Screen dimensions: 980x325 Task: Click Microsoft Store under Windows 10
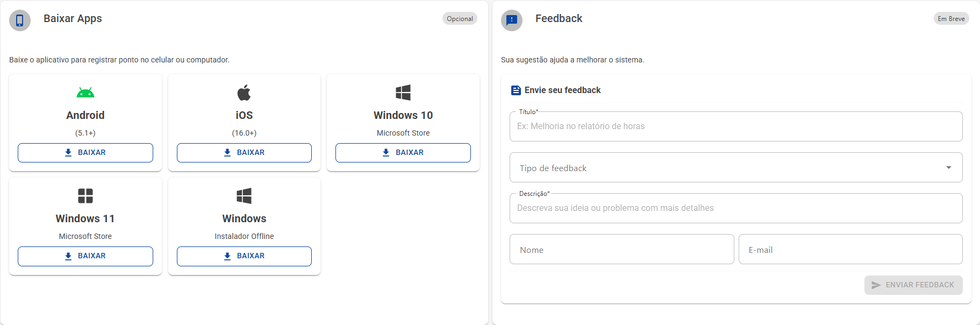click(x=403, y=133)
